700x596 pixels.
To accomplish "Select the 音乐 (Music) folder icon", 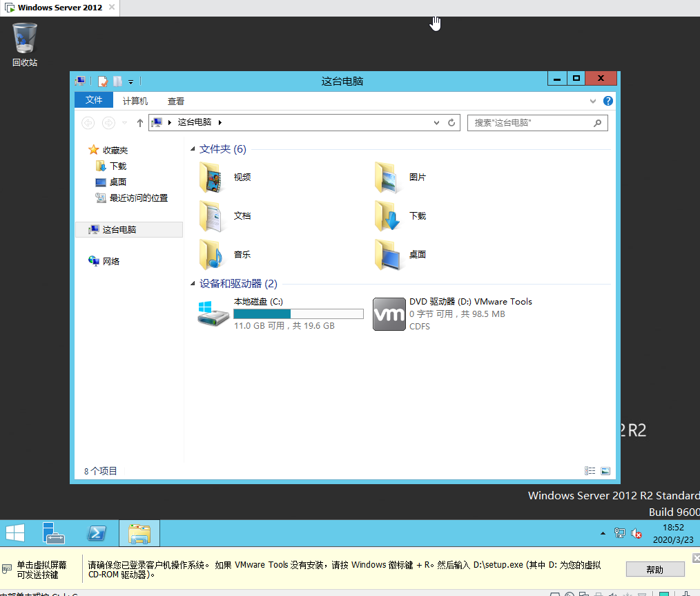I will pyautogui.click(x=212, y=255).
